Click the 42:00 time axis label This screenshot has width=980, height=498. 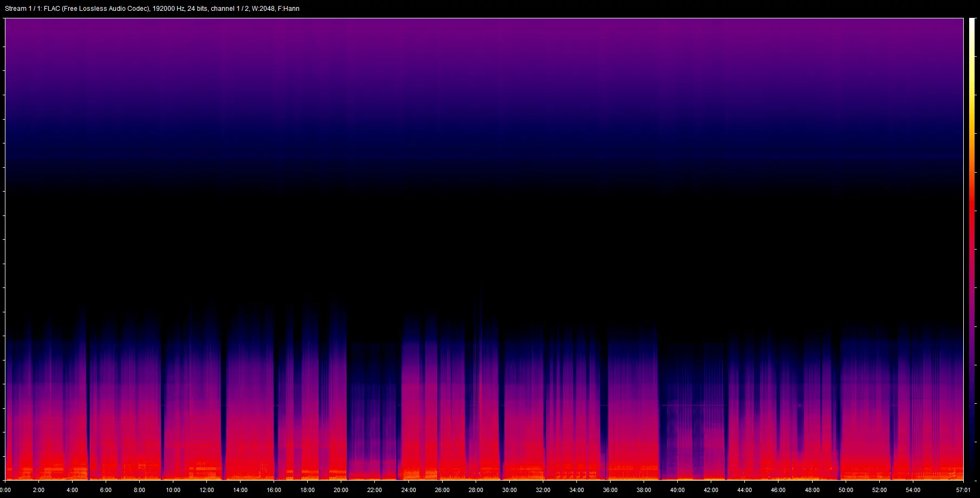[x=711, y=490]
